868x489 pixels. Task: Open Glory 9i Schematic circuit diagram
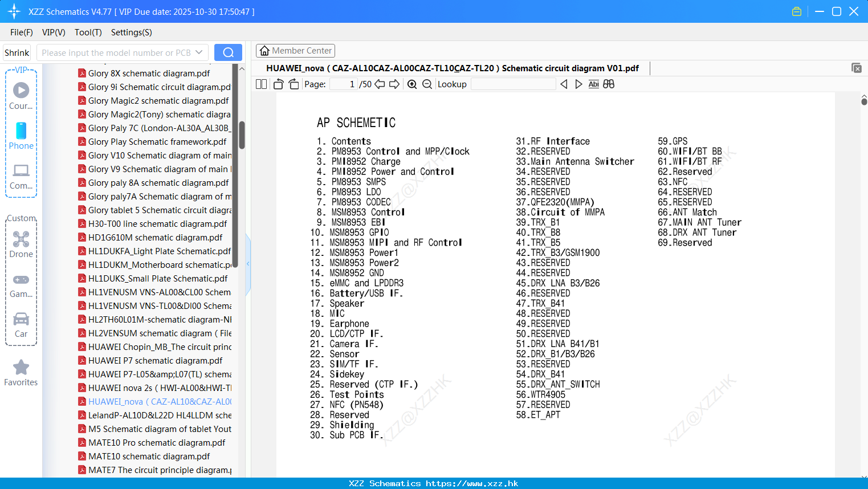tap(154, 87)
